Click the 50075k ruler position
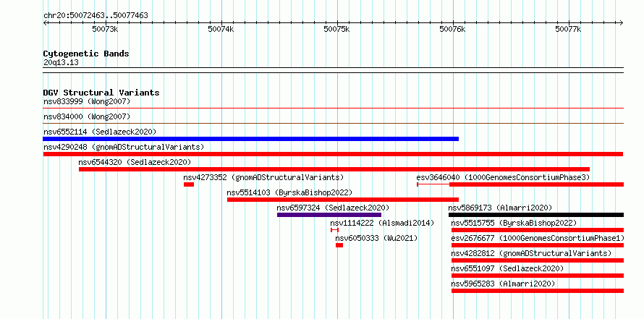Viewport: 644px width, 319px height. pos(337,29)
